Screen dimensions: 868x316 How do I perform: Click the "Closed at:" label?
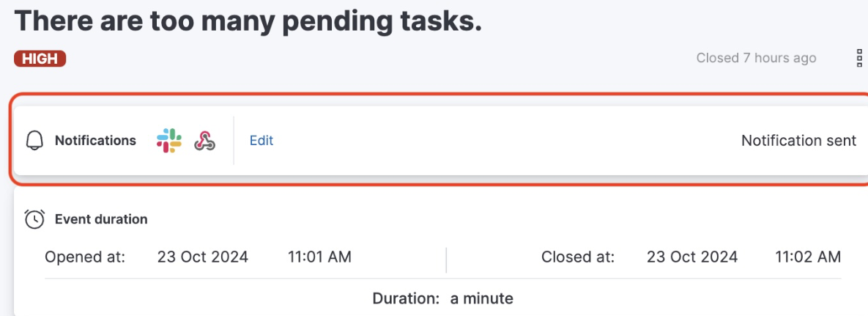point(578,257)
